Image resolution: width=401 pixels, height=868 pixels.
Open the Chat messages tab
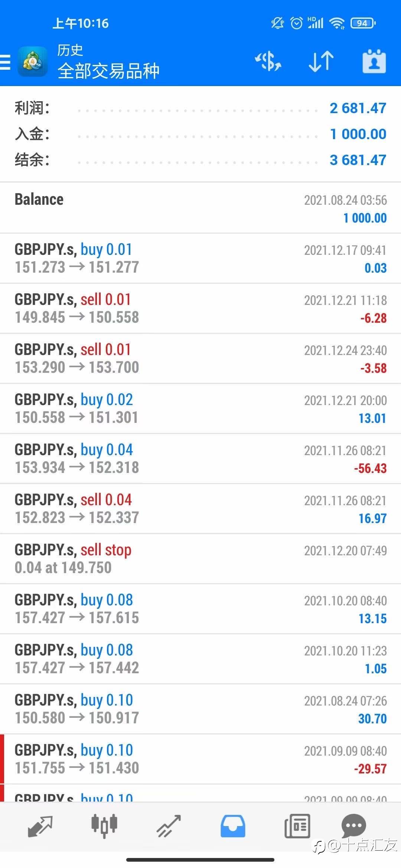coord(353,825)
